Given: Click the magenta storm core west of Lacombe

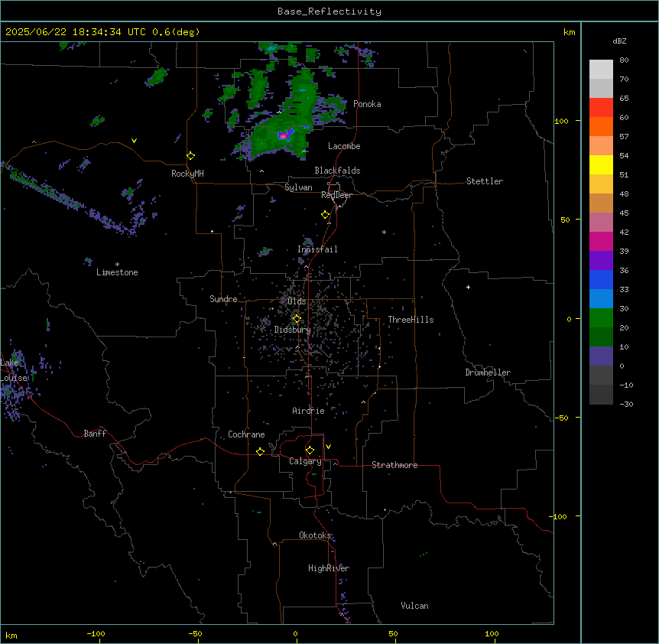Looking at the screenshot, I should click(x=284, y=136).
